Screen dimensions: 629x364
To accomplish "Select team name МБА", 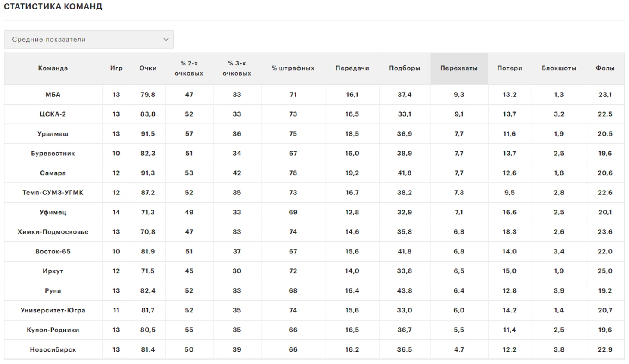I will [53, 94].
